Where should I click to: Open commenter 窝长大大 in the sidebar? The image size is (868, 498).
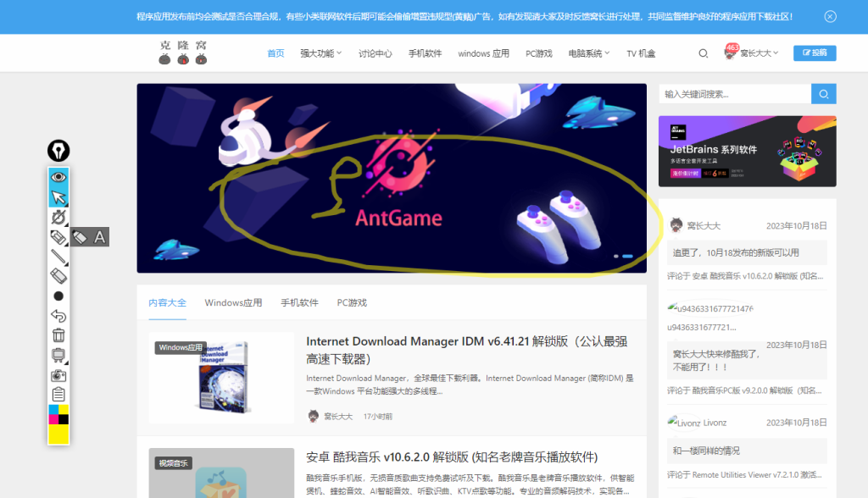click(x=704, y=226)
